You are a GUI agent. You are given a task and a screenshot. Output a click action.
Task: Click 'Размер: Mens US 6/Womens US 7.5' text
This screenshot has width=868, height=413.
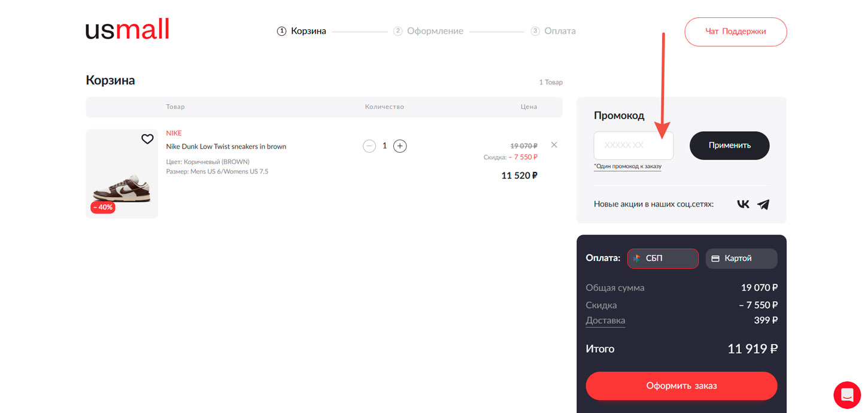[217, 172]
